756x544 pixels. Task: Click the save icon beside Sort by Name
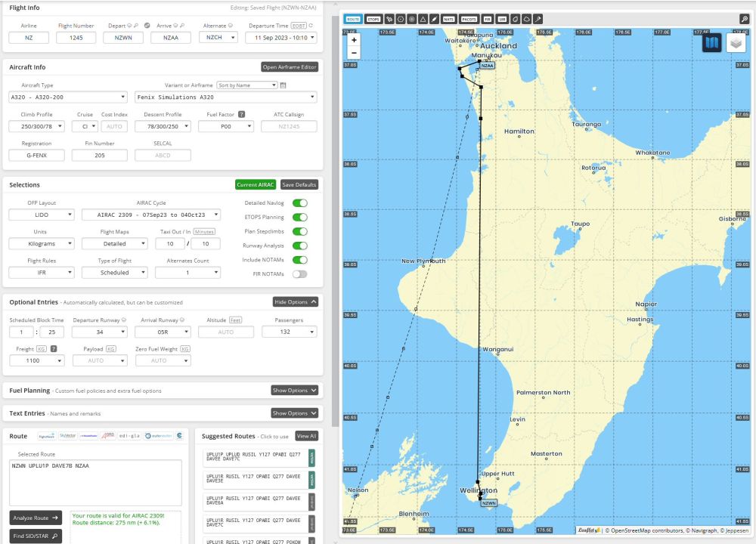pos(283,85)
